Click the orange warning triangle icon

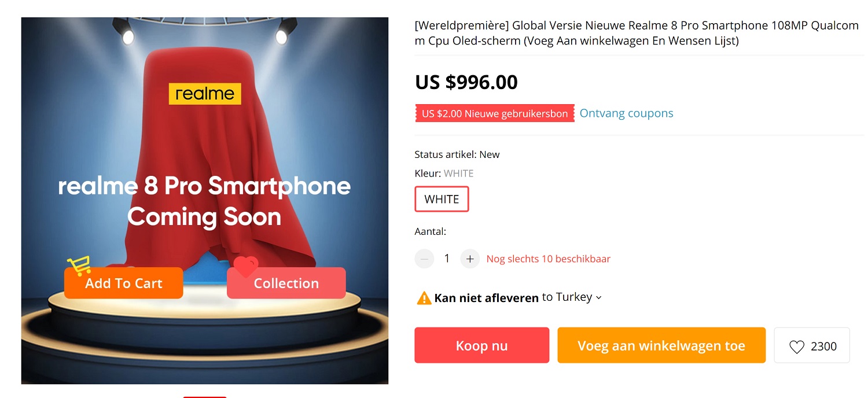pos(424,298)
